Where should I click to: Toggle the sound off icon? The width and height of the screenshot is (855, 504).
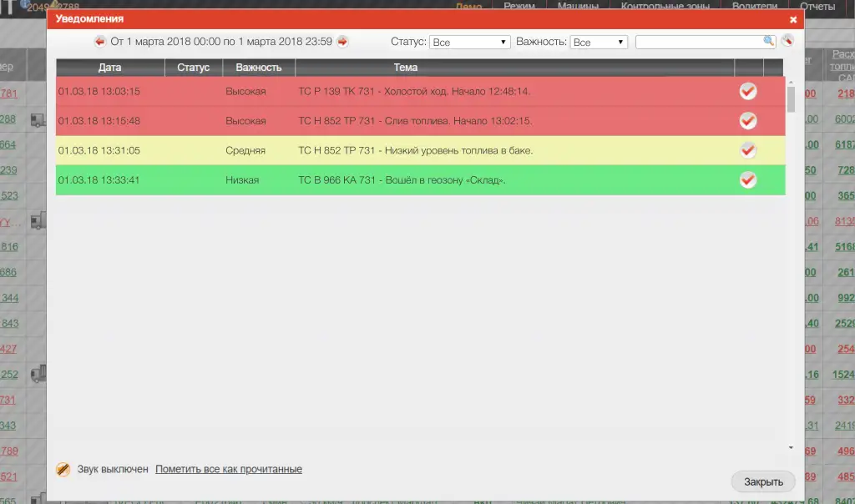(x=63, y=470)
